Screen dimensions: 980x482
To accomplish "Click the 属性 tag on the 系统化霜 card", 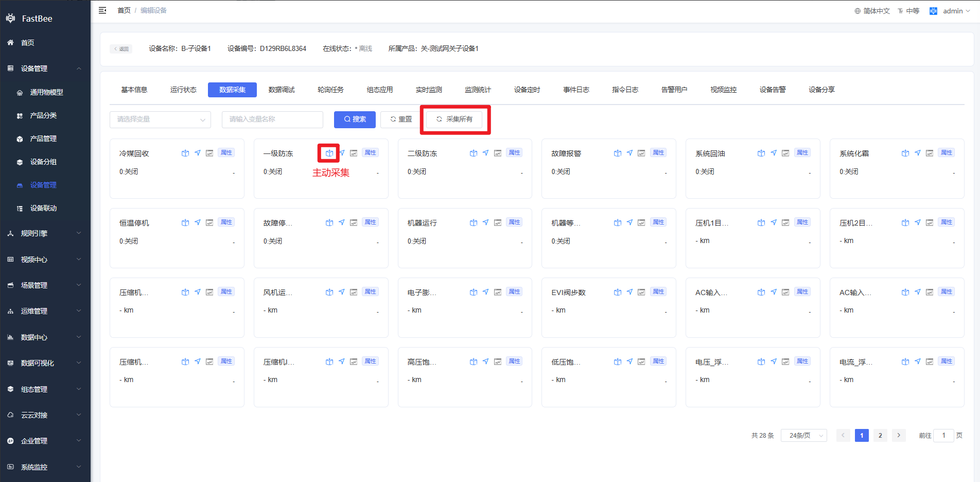I will 946,153.
